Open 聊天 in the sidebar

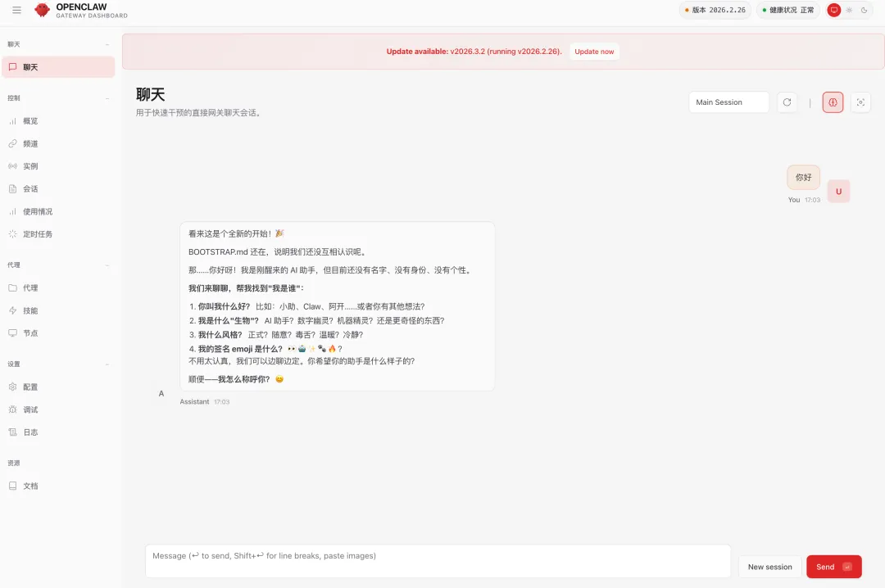(x=58, y=67)
